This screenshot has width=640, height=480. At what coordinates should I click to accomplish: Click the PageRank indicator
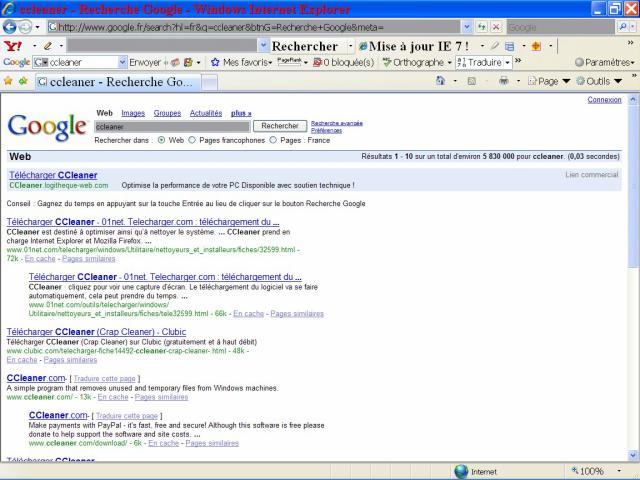[x=289, y=62]
